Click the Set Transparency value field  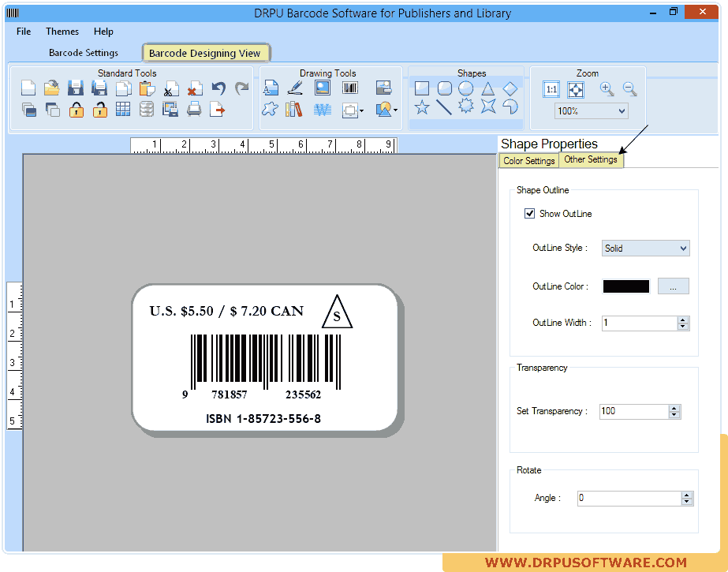pos(634,411)
